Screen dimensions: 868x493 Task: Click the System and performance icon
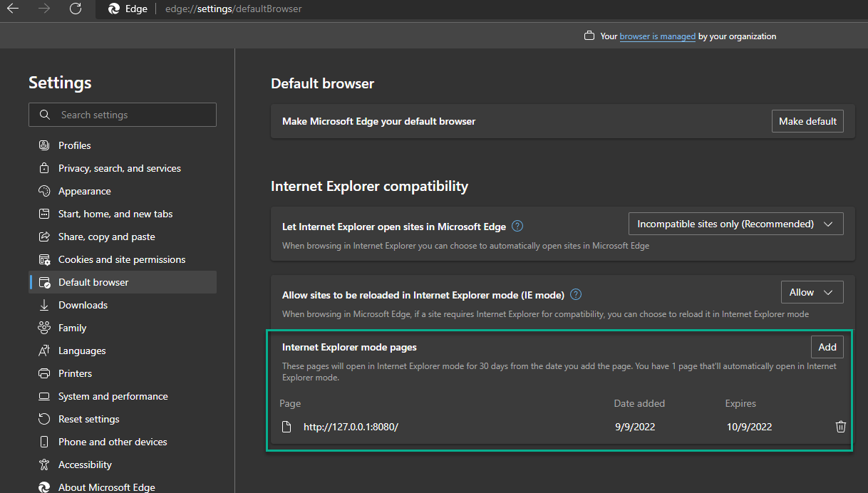coord(44,396)
